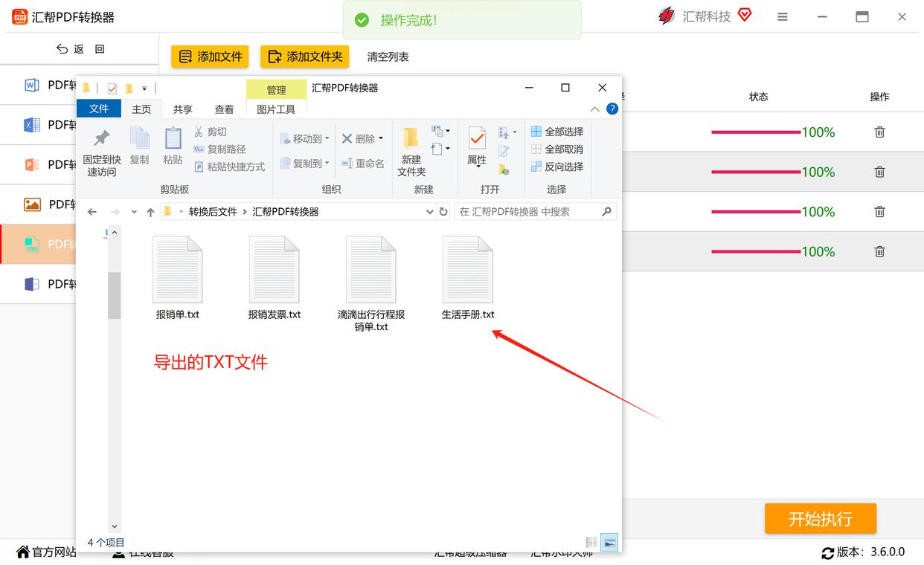Screen dimensions: 924x565
Task: Switch to the 图片工具 tab
Action: click(x=276, y=109)
